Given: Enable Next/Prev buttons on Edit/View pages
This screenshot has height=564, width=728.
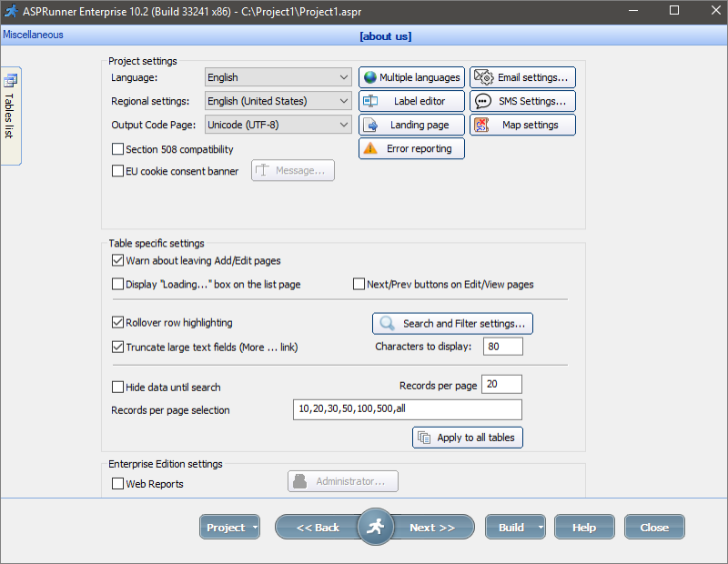Looking at the screenshot, I should pos(359,284).
